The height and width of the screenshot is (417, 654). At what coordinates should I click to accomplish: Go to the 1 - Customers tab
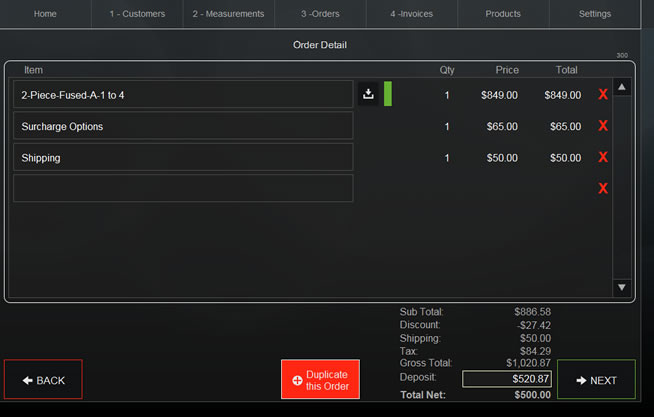click(137, 14)
